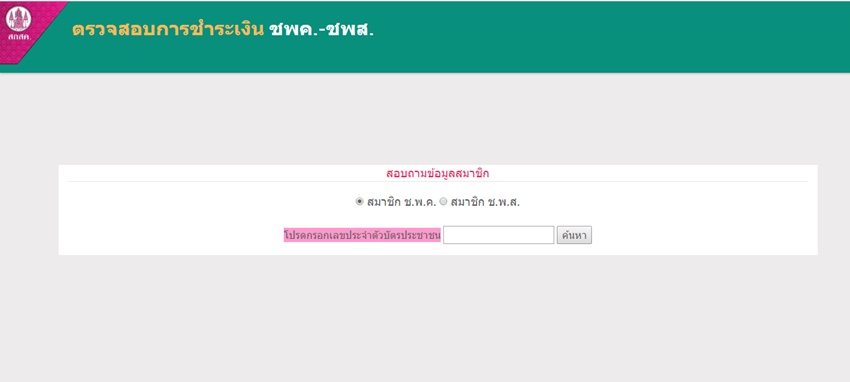Focus the citizen ID number input field
The image size is (850, 382).
498,235
